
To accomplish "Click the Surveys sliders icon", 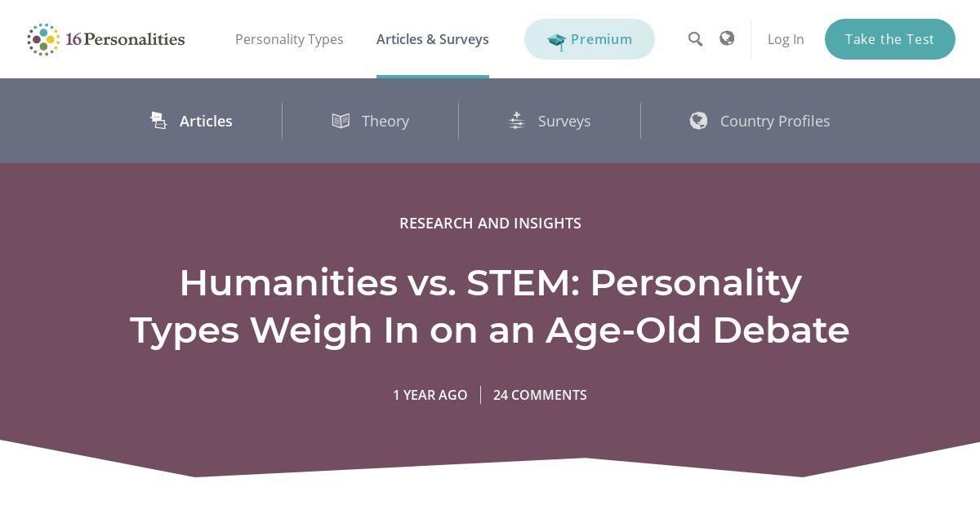I will click(516, 121).
